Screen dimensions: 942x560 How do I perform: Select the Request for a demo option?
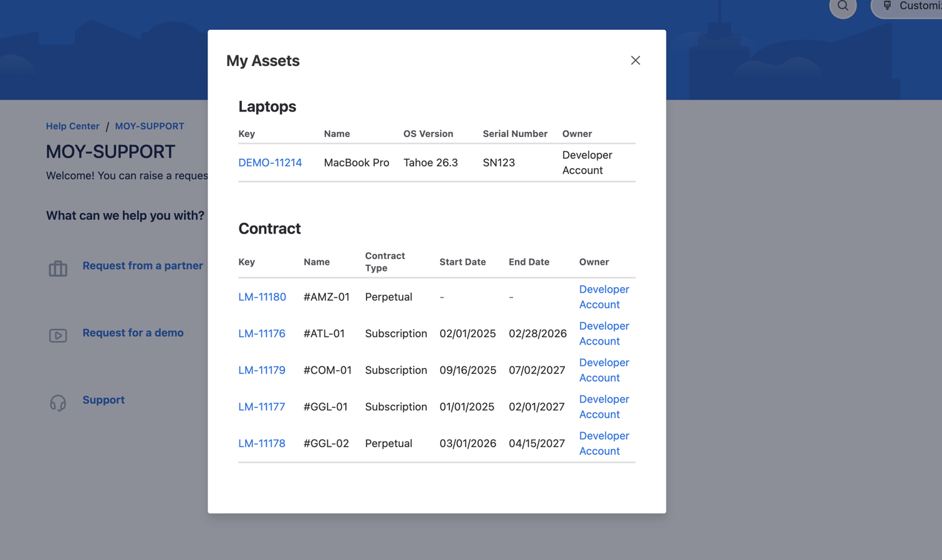click(x=133, y=333)
